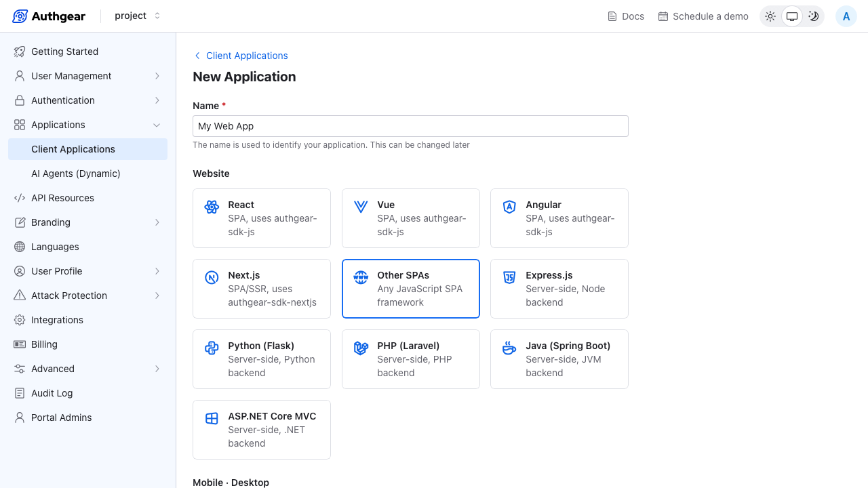The width and height of the screenshot is (868, 488).
Task: Open Portal Admins menu item
Action: coord(88,418)
